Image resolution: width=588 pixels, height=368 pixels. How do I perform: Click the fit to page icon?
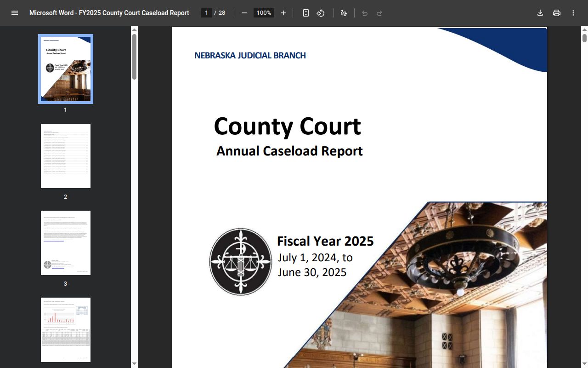pos(306,13)
